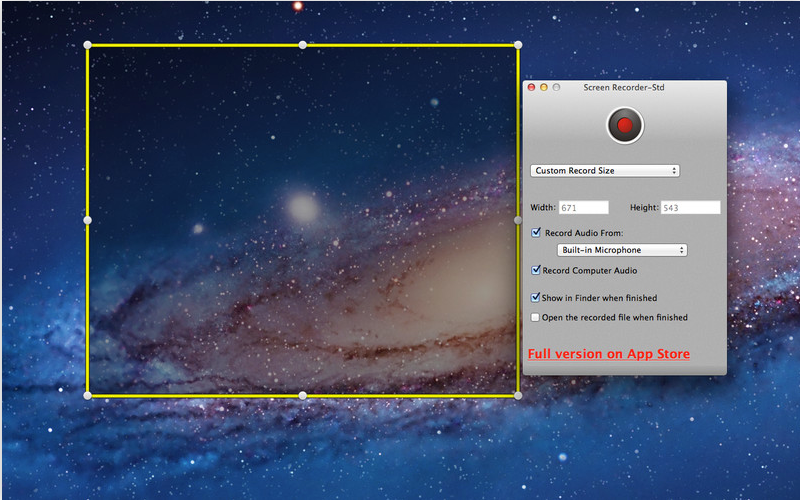Start recording with the red record button
This screenshot has width=800, height=500.
pos(625,125)
